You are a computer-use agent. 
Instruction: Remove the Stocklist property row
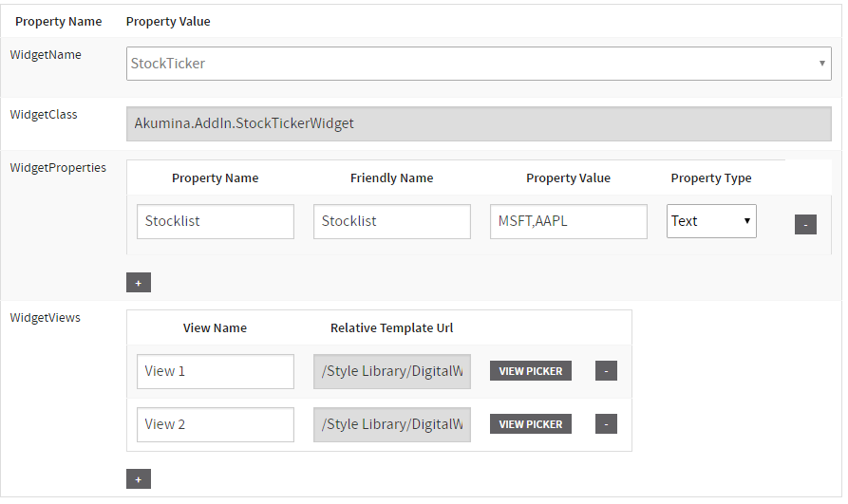coord(804,224)
